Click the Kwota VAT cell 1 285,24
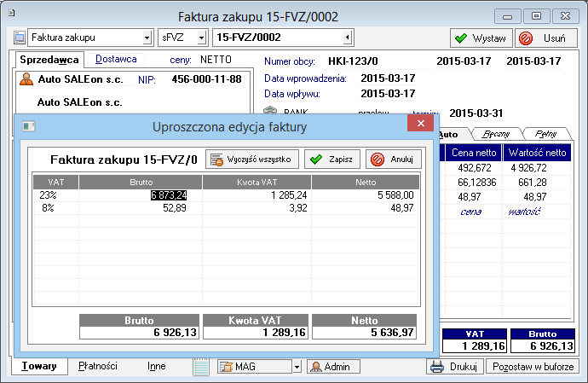This screenshot has width=588, height=383. pyautogui.click(x=257, y=195)
